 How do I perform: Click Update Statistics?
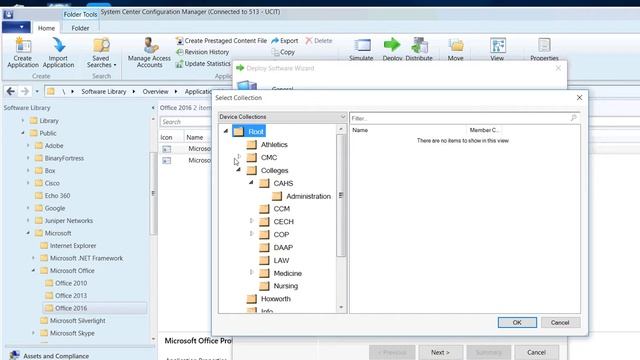[x=203, y=64]
